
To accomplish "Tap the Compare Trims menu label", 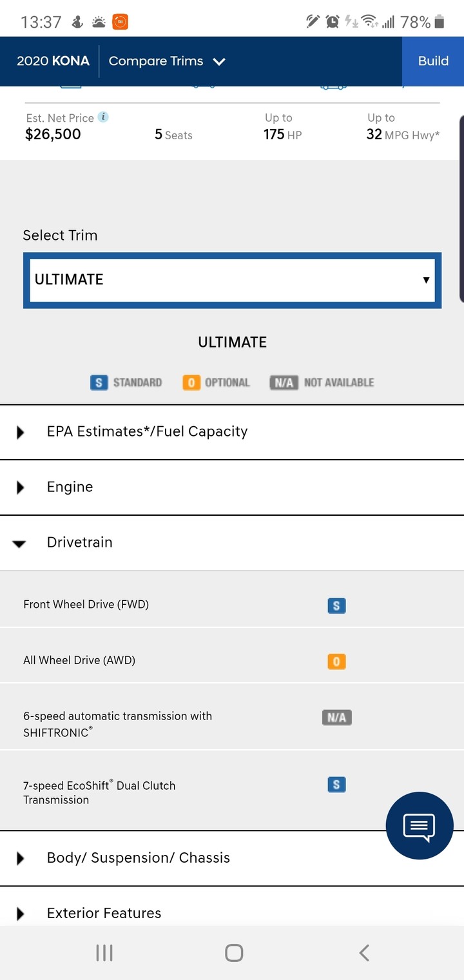I will 156,61.
